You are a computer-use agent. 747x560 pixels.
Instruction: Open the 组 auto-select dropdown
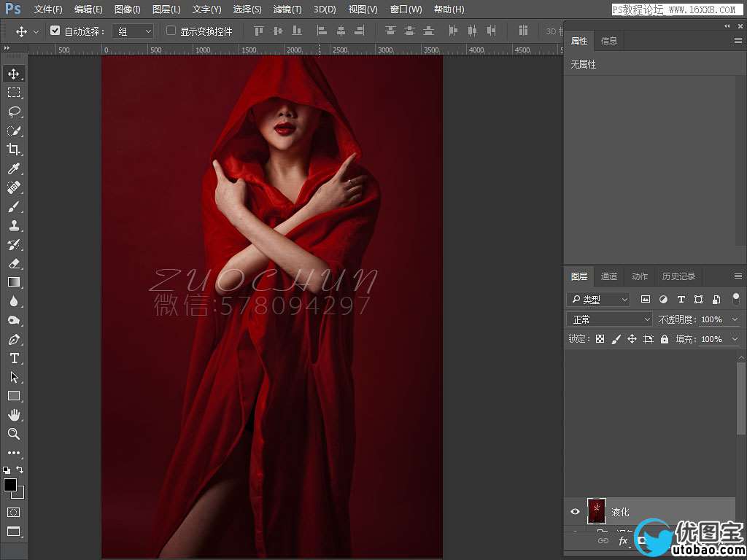(136, 31)
